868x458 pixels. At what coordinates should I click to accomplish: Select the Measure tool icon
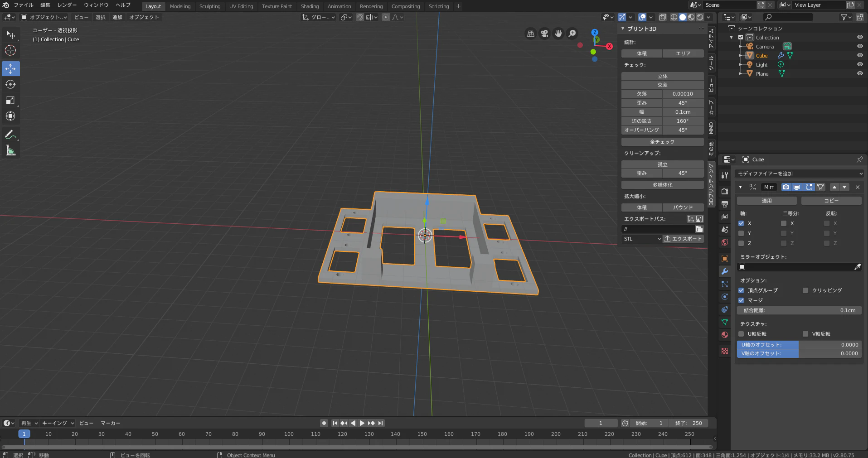pos(10,150)
